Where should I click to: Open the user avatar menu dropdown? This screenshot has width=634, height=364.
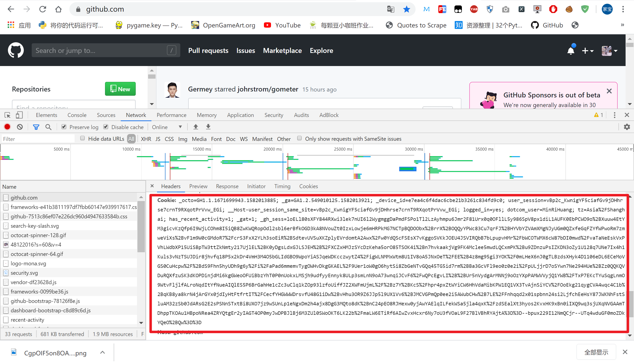click(609, 51)
